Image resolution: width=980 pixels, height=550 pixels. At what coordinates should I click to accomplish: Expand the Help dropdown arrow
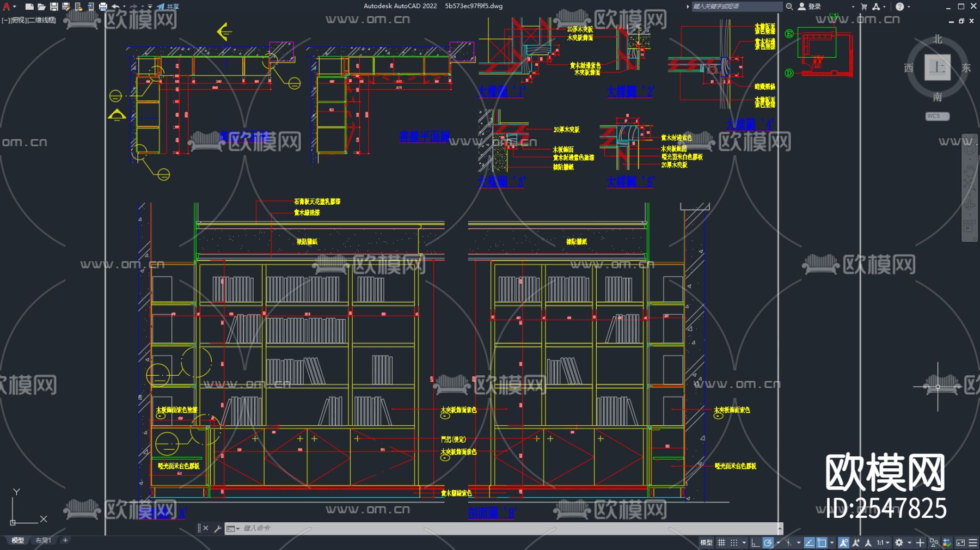pos(909,7)
